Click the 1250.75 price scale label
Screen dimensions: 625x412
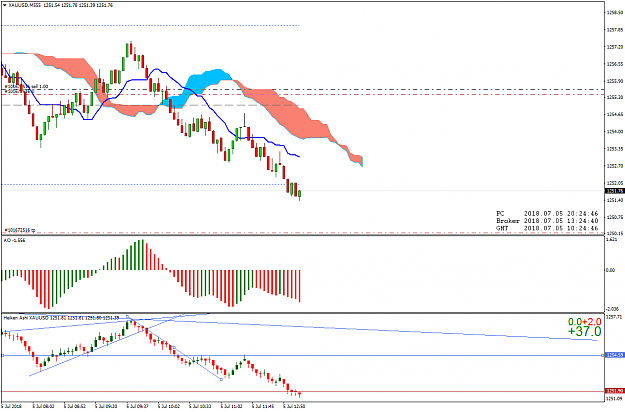click(x=615, y=217)
